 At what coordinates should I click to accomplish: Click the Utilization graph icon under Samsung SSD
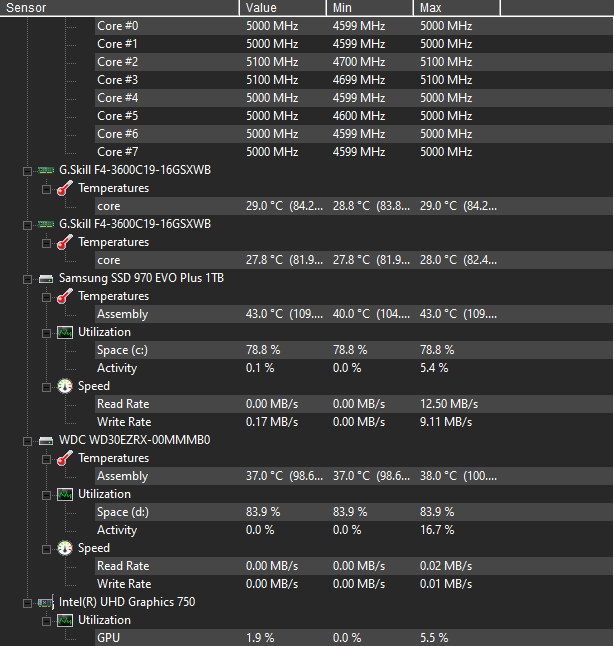coord(65,332)
